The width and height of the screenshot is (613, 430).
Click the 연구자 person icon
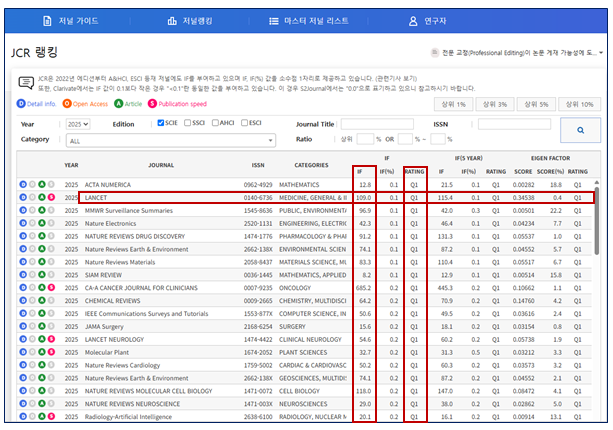pyautogui.click(x=413, y=21)
